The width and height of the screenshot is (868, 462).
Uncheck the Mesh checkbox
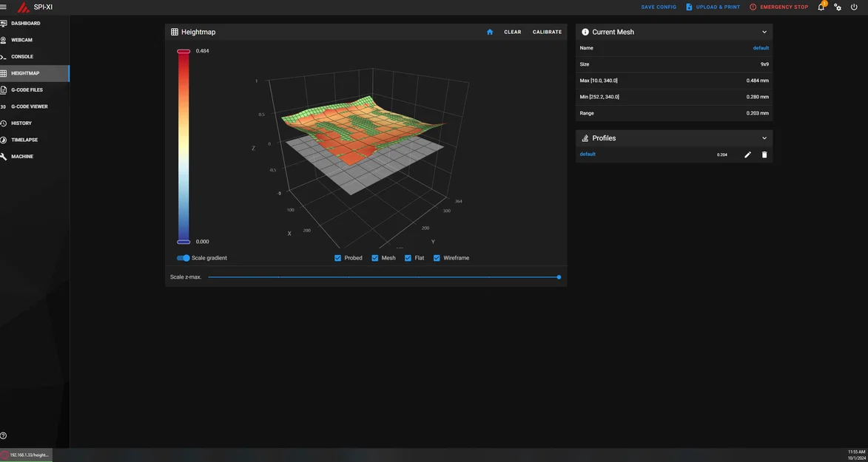coord(374,258)
